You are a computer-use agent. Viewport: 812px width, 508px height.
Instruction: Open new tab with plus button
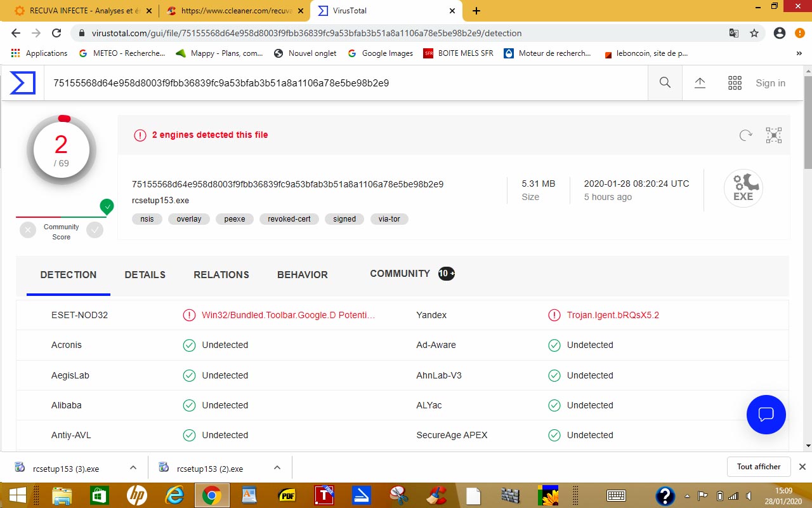[476, 11]
